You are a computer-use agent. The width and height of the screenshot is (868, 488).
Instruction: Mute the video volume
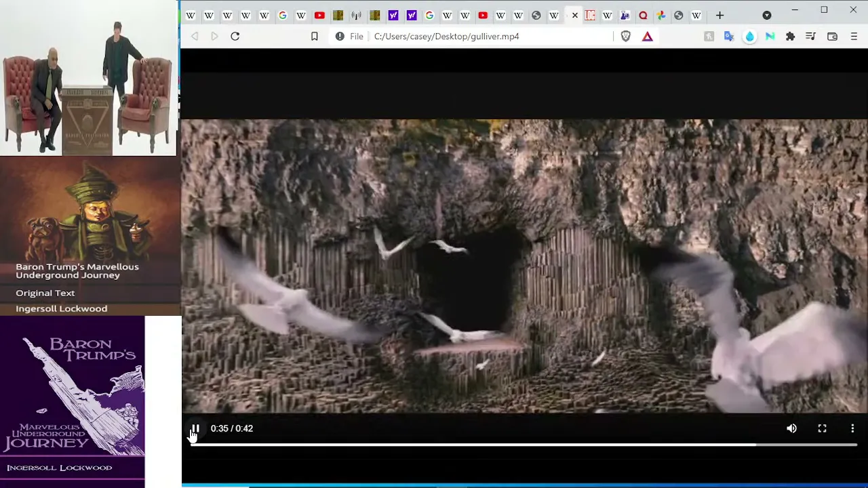[791, 428]
